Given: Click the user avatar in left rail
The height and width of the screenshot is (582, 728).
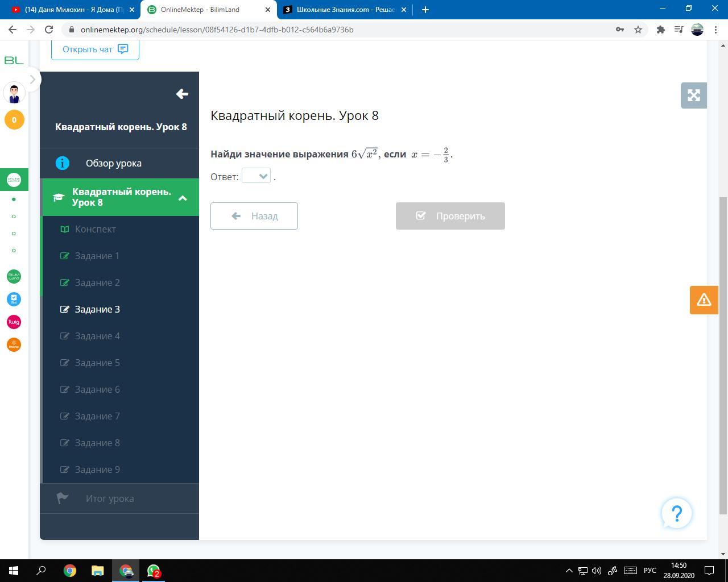Looking at the screenshot, I should click(x=14, y=93).
